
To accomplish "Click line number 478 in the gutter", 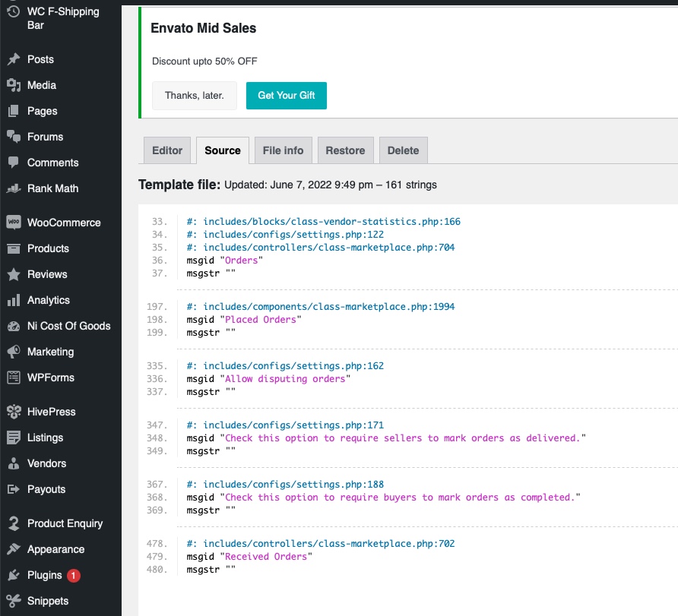I will coord(157,543).
